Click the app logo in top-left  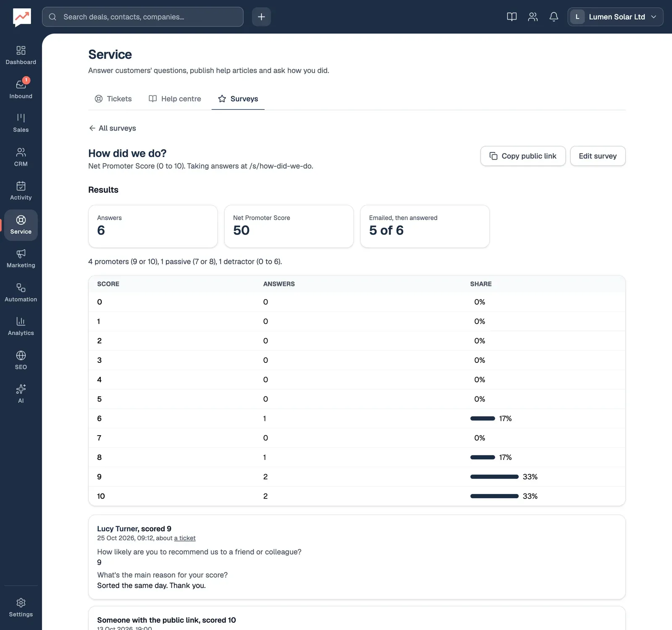[x=22, y=18]
